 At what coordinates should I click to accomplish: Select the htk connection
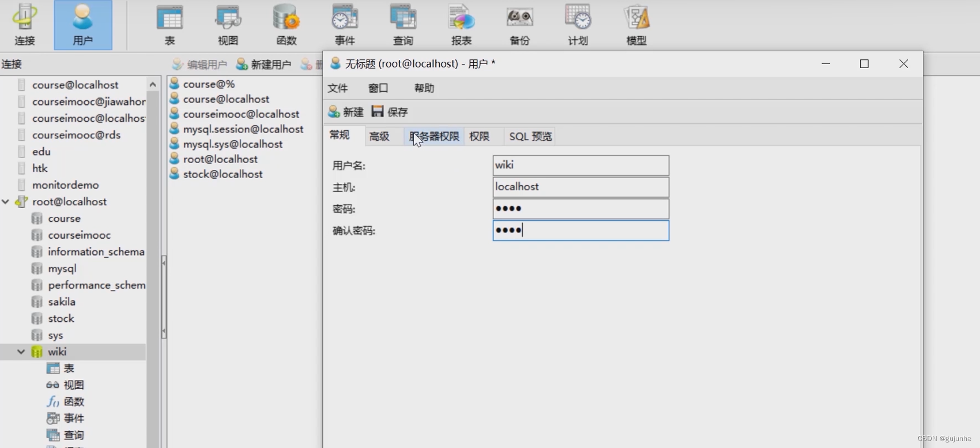[x=40, y=168]
